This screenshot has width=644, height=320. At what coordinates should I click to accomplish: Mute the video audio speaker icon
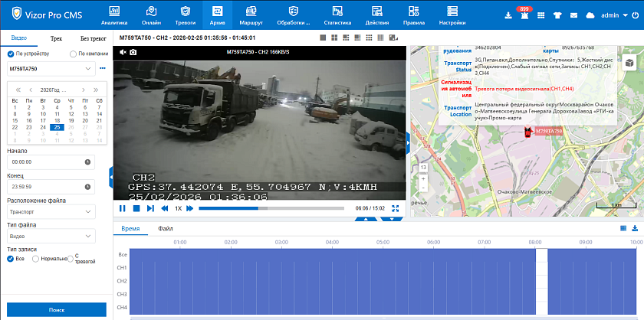tap(123, 52)
